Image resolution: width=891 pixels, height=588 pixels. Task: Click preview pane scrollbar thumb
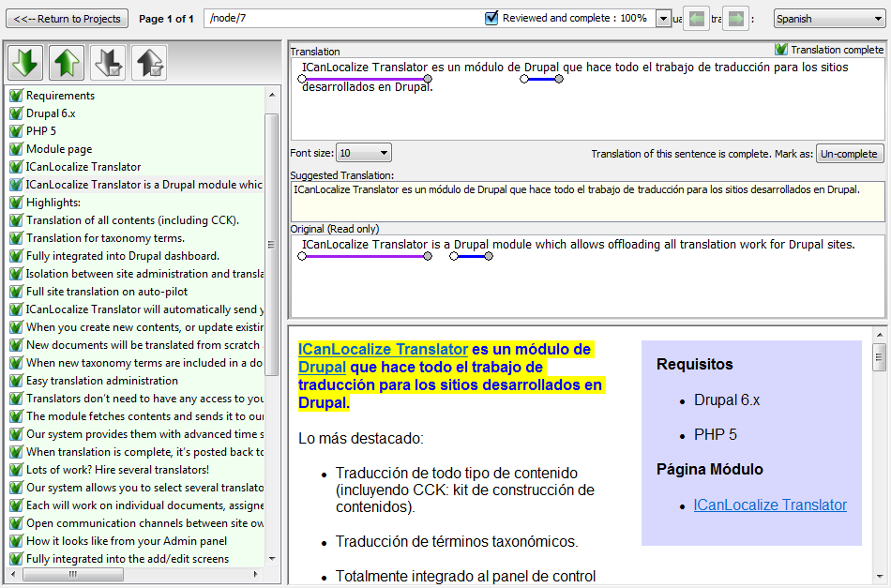tap(880, 357)
